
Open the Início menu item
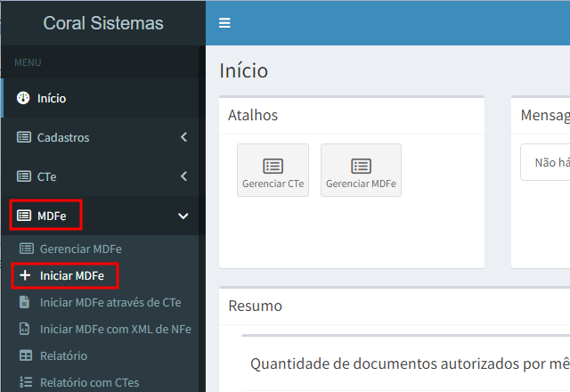(x=52, y=98)
